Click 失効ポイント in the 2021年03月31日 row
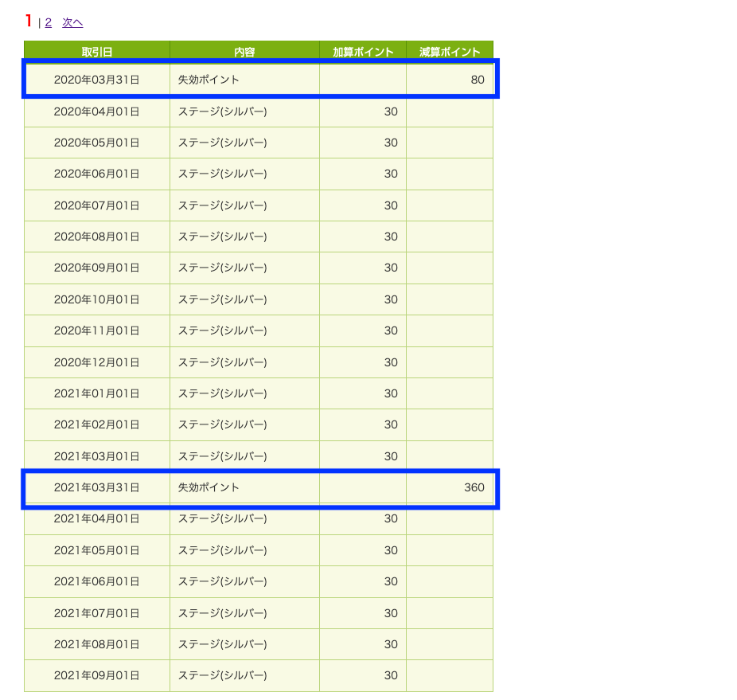 (x=209, y=487)
